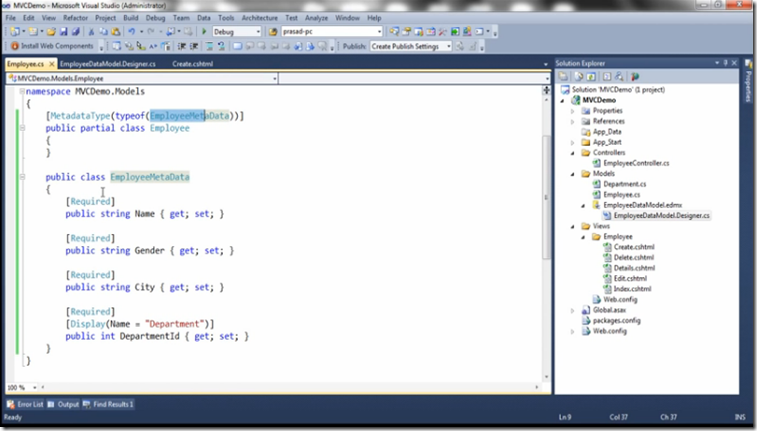757x431 pixels.
Task: Start debugging with green play icon
Action: pos(204,32)
